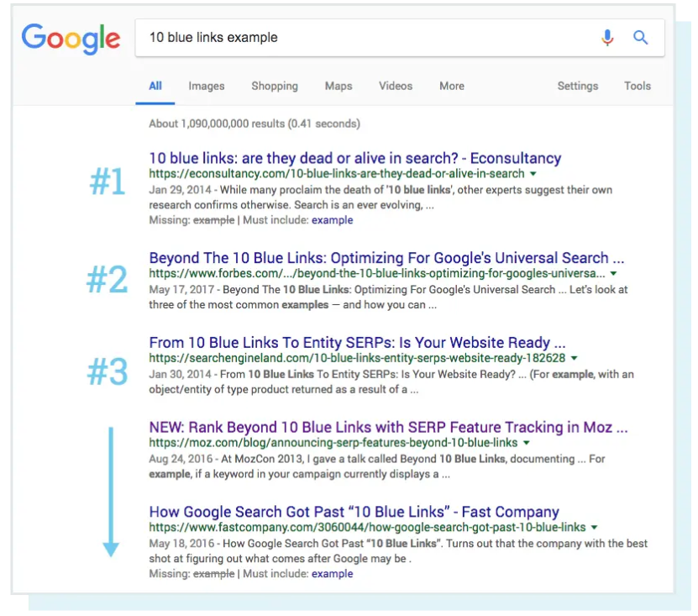Click the fastcompany.com green URL text
698x616 pixels.
coord(367,528)
